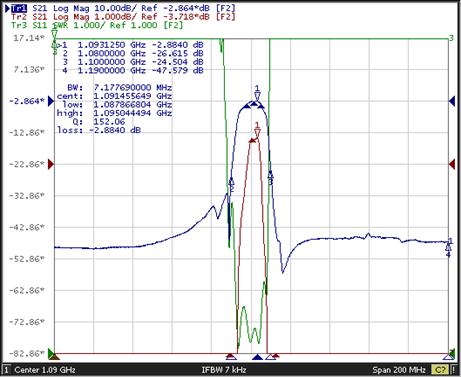Click the exclamation status indicator in the status bar

point(455,370)
